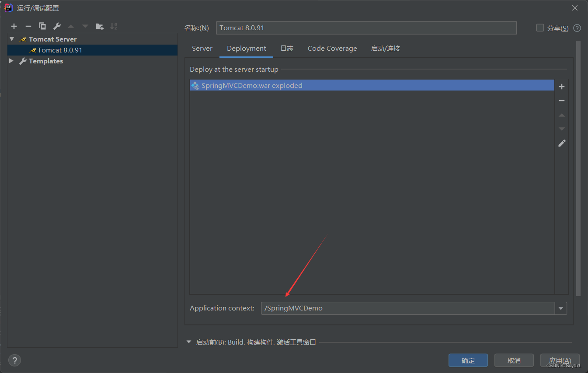Copy configuration using duplicate icon
Viewport: 588px width, 373px height.
(42, 26)
